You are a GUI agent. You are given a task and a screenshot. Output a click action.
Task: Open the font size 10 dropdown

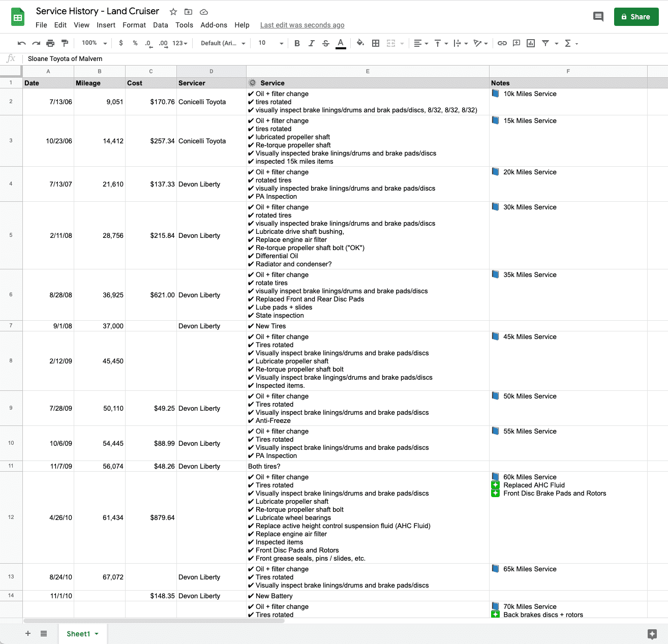click(x=270, y=43)
